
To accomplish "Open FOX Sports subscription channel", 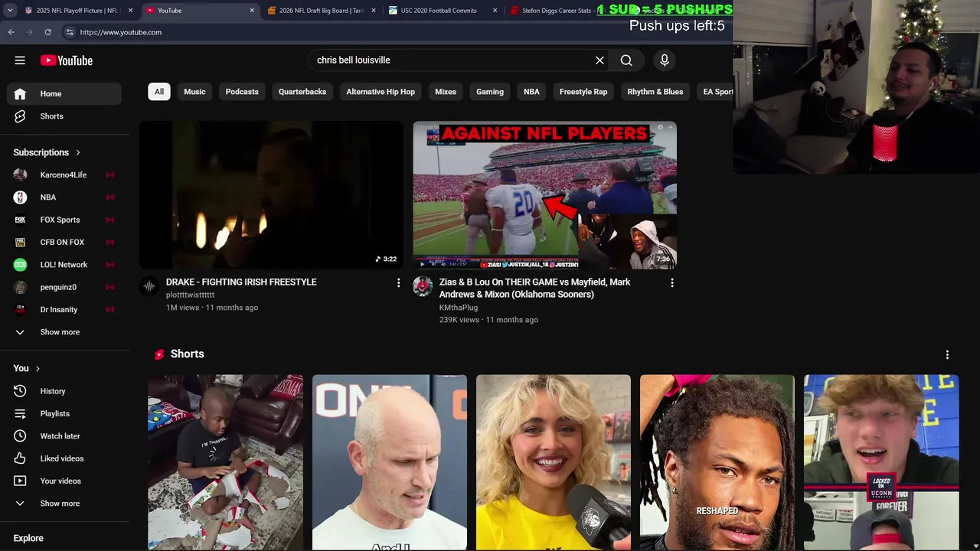I will pos(64,220).
